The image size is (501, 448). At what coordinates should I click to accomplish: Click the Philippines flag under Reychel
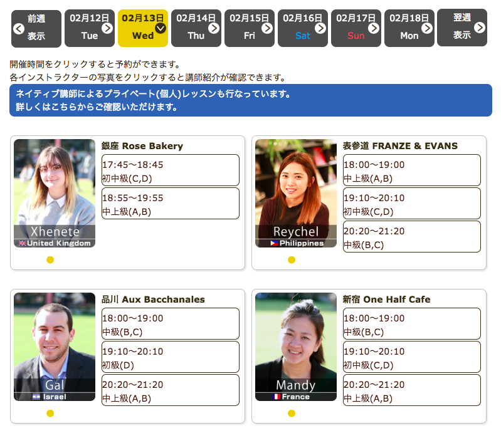(x=275, y=243)
